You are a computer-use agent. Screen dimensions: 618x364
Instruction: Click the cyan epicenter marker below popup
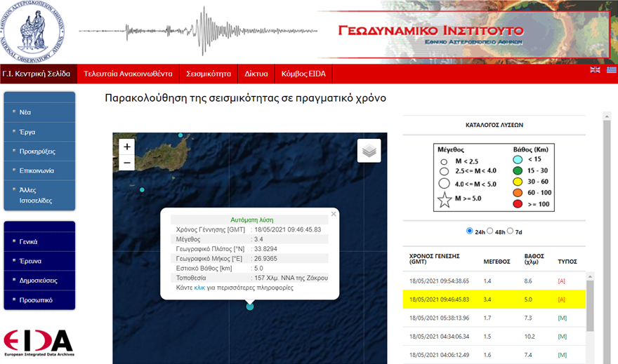[x=250, y=306]
